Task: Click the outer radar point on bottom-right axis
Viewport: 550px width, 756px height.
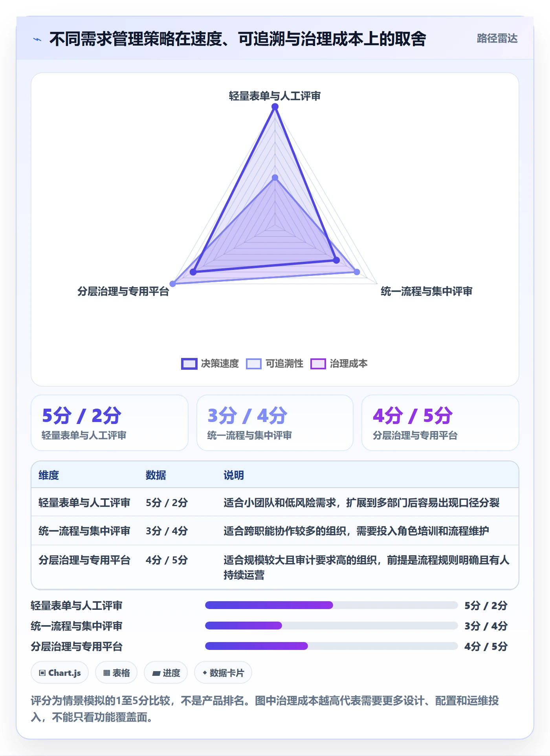Action: tap(357, 272)
